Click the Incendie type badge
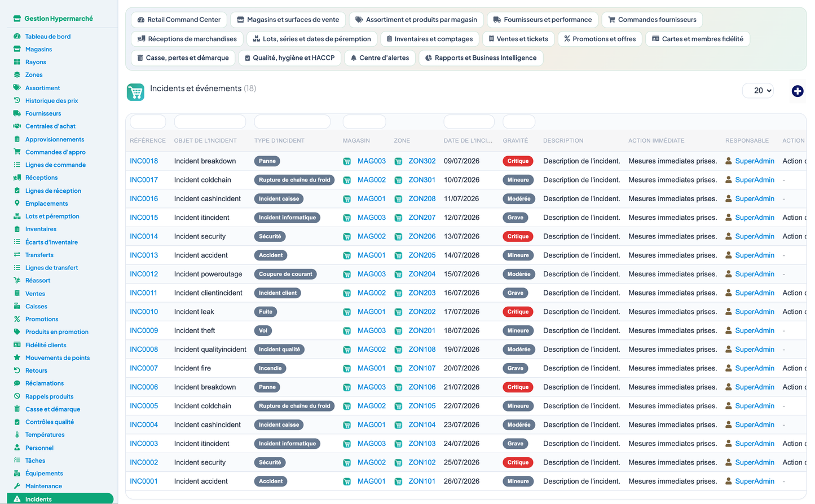Image resolution: width=815 pixels, height=504 pixels. click(270, 368)
